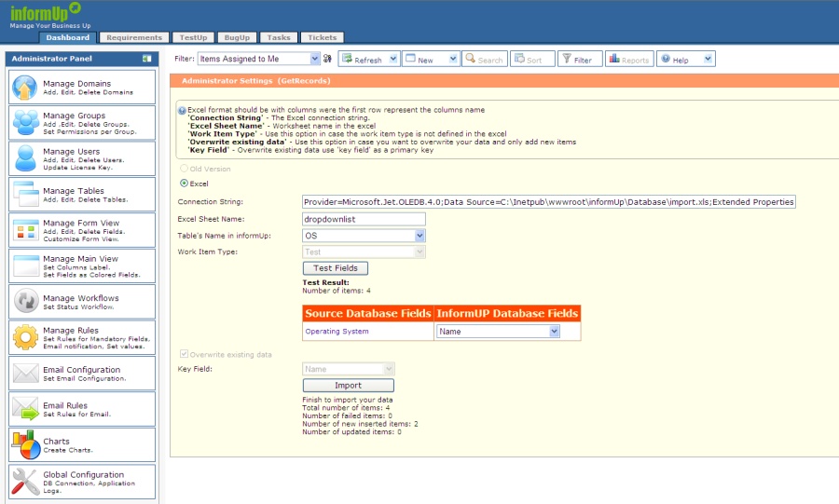Click the Manage Form View label

(x=81, y=223)
